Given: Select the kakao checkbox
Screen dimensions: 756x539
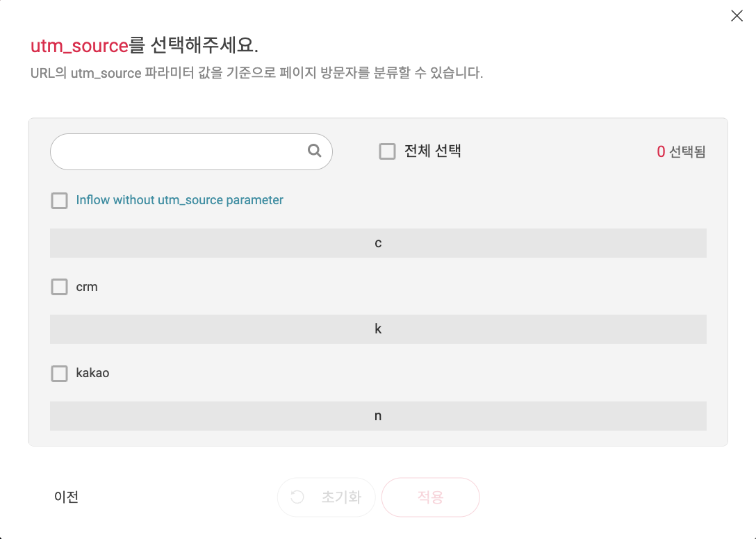Looking at the screenshot, I should coord(59,373).
